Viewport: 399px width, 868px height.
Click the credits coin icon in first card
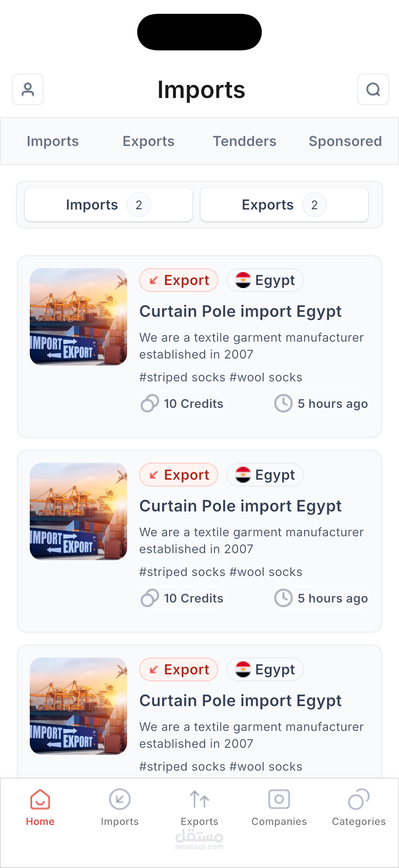pyautogui.click(x=150, y=403)
